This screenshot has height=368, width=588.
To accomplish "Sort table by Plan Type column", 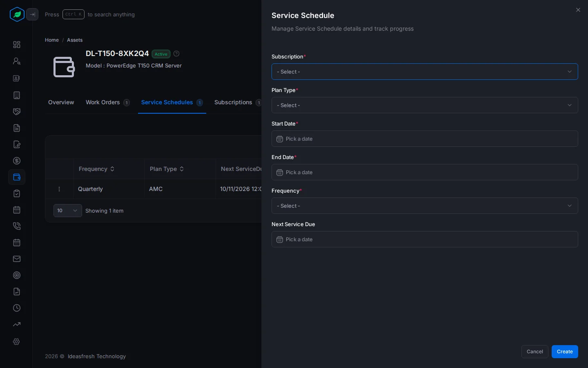I will tap(167, 169).
